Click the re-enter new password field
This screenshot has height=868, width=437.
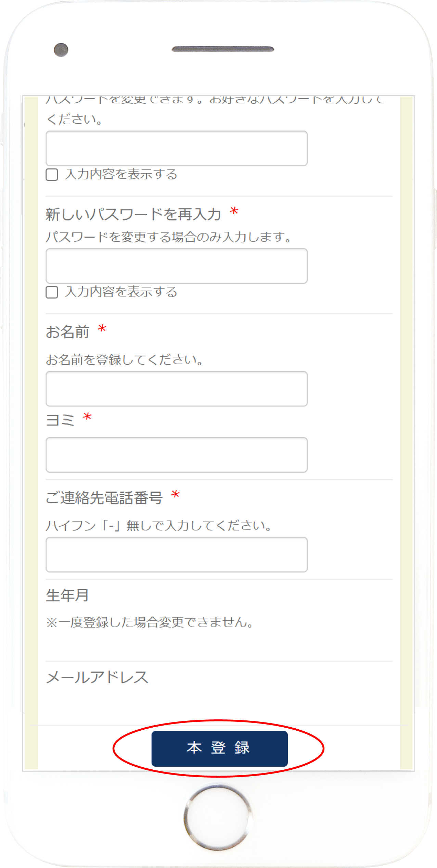click(177, 266)
